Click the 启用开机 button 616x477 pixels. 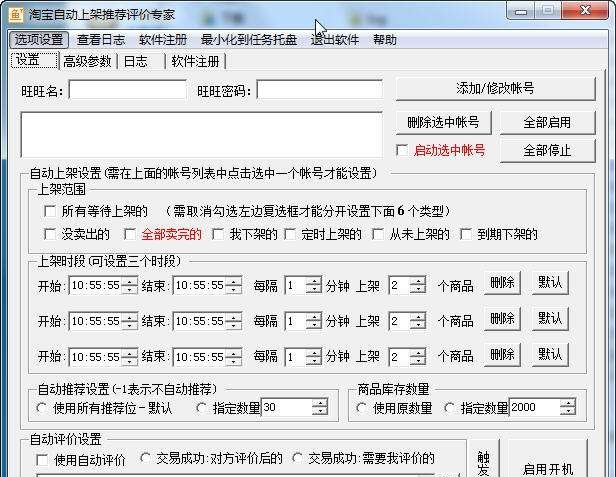(548, 460)
